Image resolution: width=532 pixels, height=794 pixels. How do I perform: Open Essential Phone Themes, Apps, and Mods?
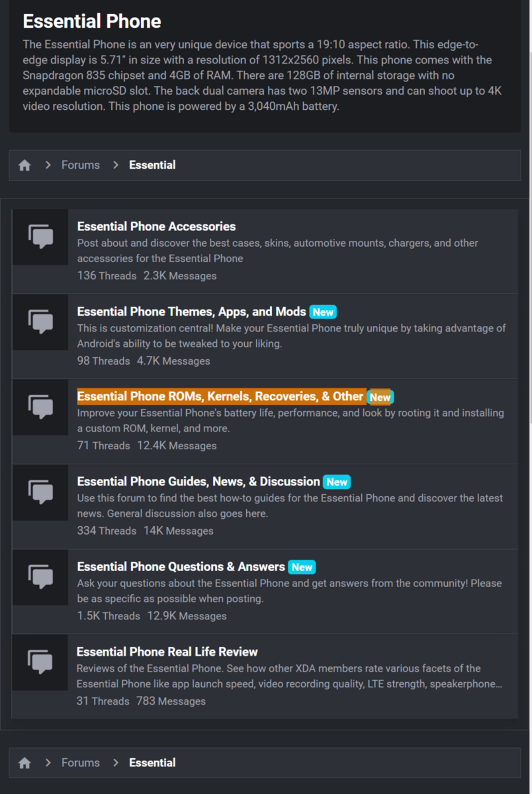tap(192, 311)
